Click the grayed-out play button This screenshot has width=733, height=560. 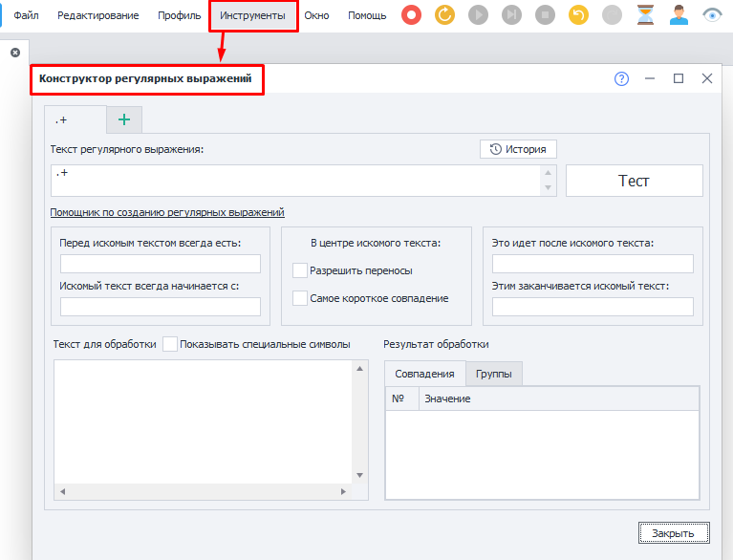tap(478, 15)
